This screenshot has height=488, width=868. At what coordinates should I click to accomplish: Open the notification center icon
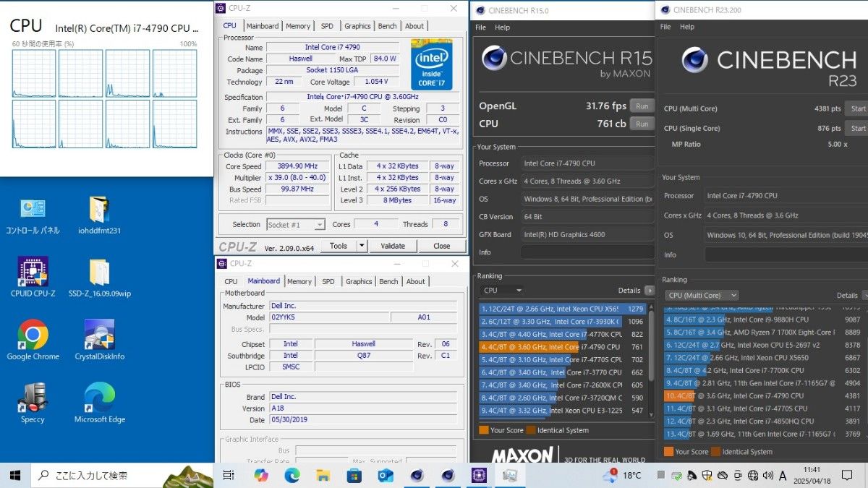pyautogui.click(x=847, y=475)
